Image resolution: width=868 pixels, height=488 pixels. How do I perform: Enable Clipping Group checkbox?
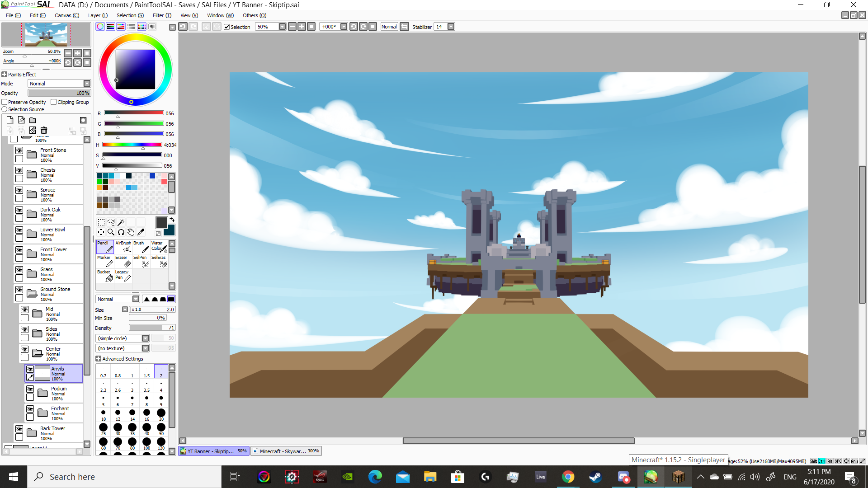click(54, 102)
